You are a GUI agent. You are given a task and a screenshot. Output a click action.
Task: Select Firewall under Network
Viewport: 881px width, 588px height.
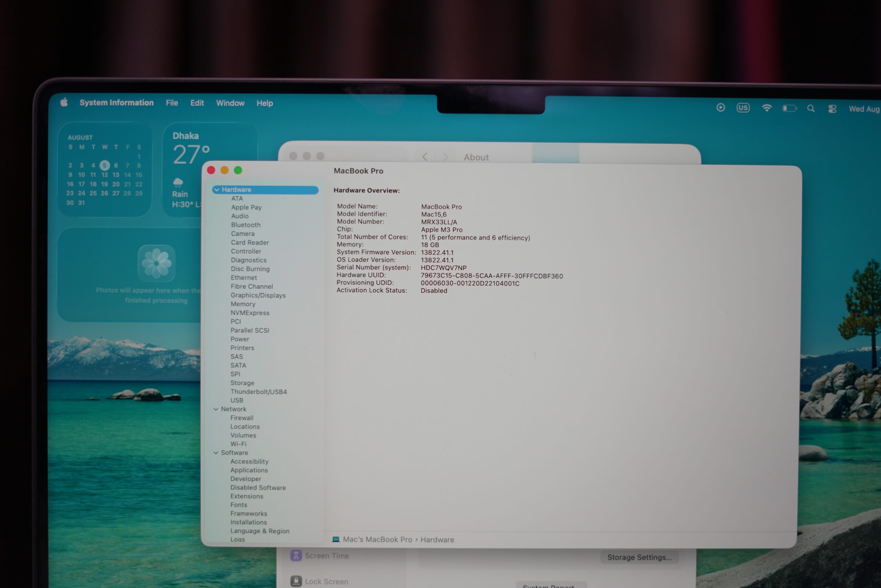[x=242, y=418]
